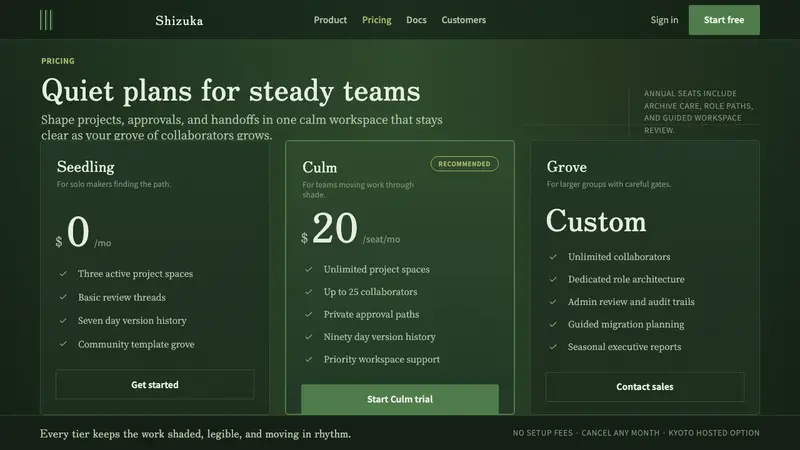Click the small PRICING eyebrow label

point(58,61)
